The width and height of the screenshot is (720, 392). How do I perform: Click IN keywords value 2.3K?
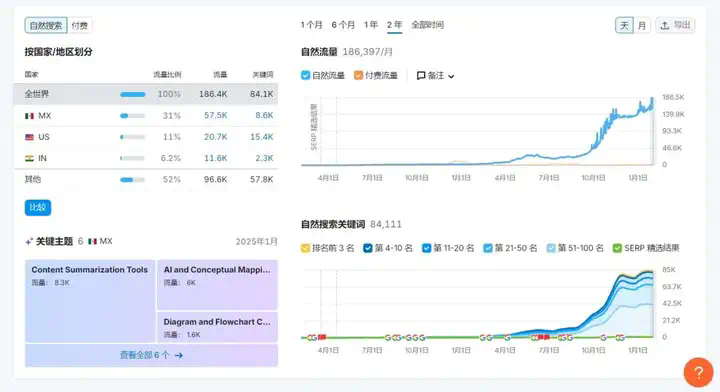pos(264,158)
